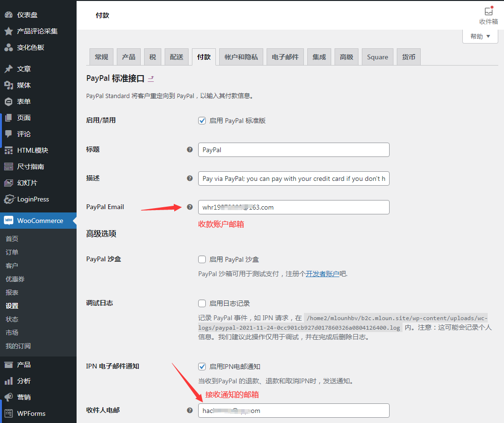This screenshot has height=423, width=504.
Task: Click the return arrow icon after PayPal 标准接口
Action: click(151, 78)
